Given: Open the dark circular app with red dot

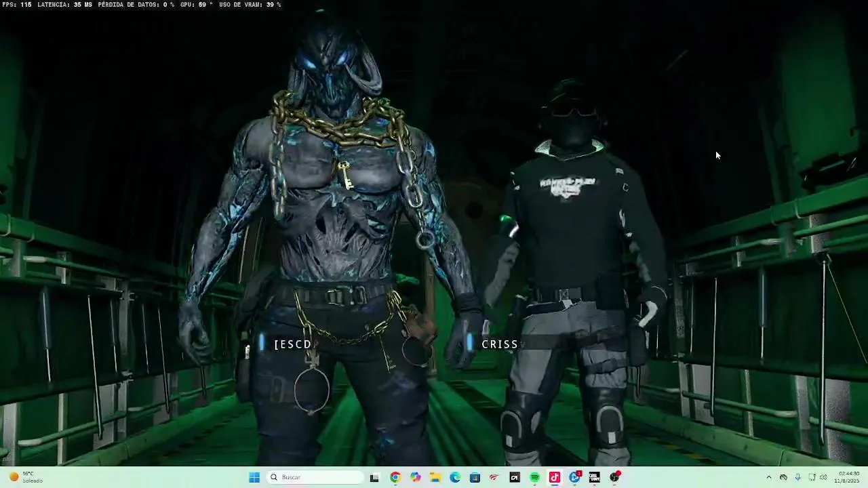Looking at the screenshot, I should coord(615,477).
